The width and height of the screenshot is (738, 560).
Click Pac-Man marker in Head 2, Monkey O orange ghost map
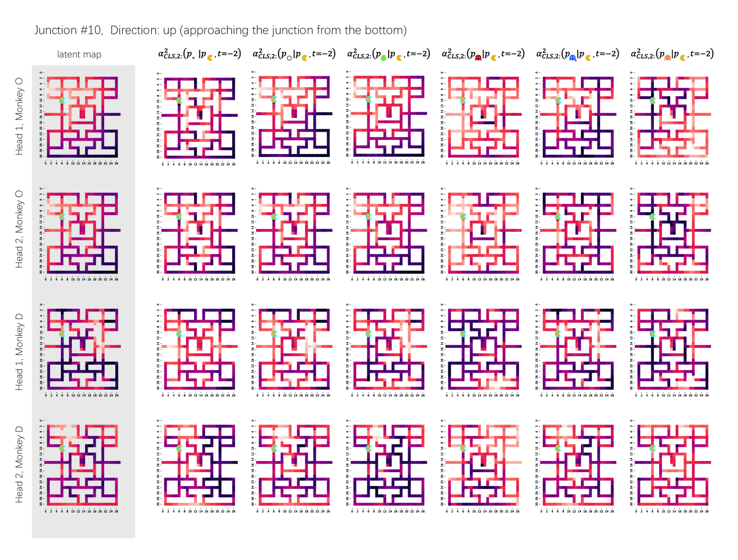652,216
